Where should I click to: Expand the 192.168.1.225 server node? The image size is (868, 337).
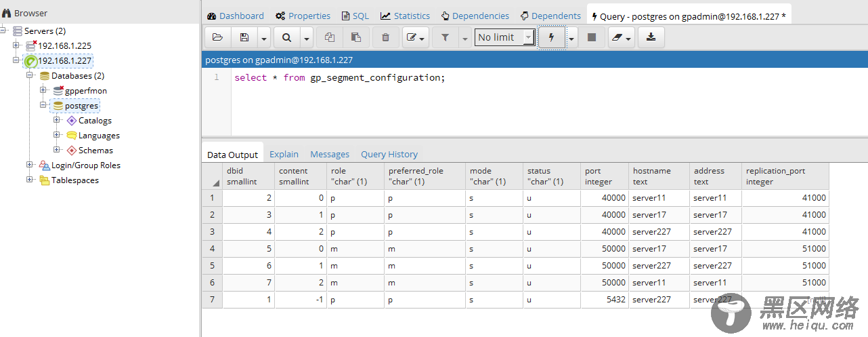coord(16,45)
